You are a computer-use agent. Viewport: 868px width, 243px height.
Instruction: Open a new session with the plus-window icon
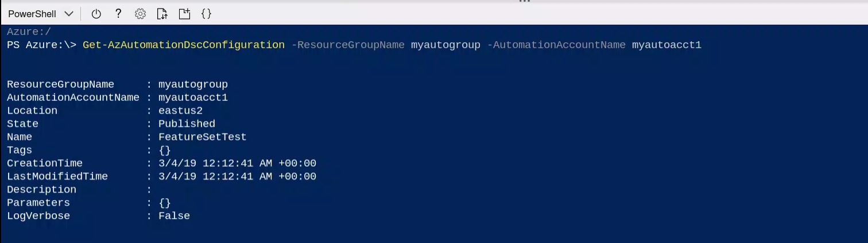point(184,14)
